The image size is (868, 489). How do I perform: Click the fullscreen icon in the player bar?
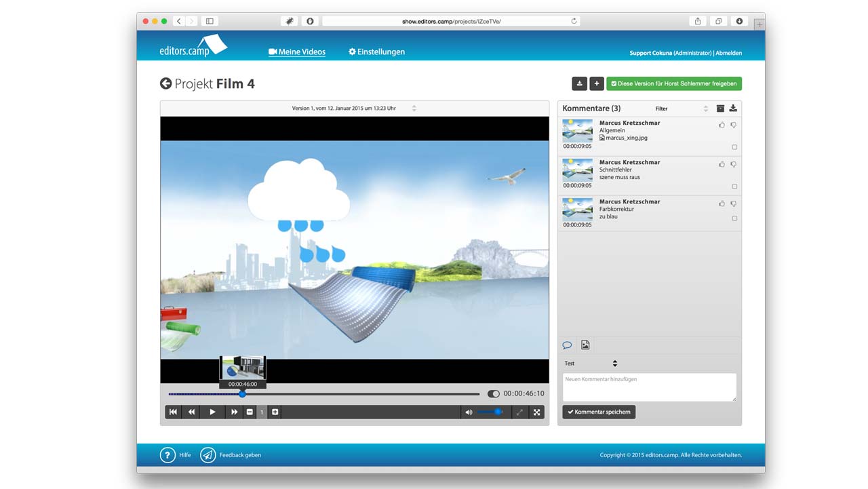pyautogui.click(x=537, y=412)
